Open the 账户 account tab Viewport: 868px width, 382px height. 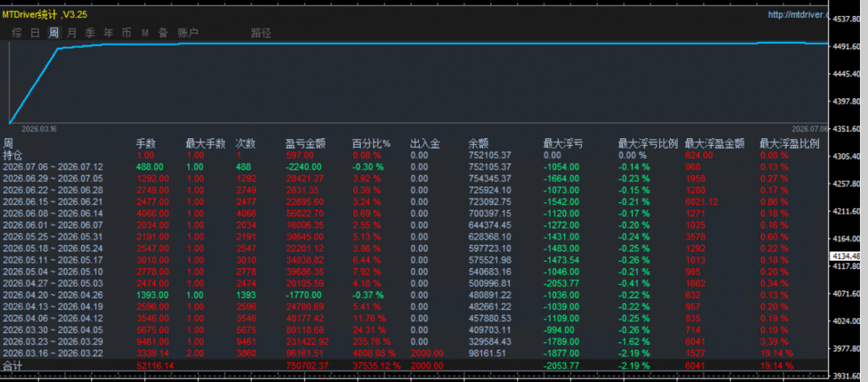pos(187,33)
